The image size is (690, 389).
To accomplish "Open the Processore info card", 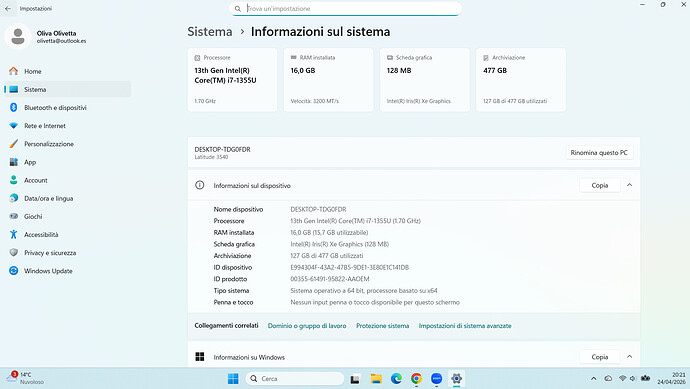I will 232,80.
